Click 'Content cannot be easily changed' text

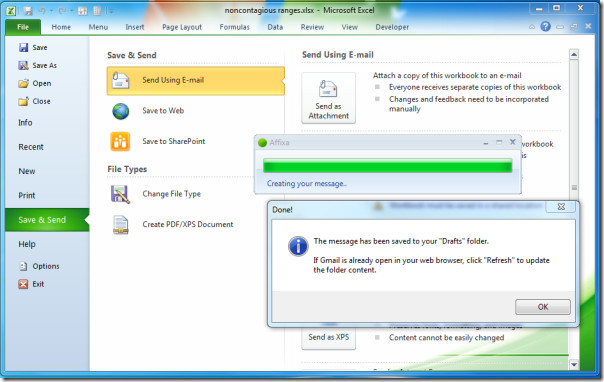(446, 338)
